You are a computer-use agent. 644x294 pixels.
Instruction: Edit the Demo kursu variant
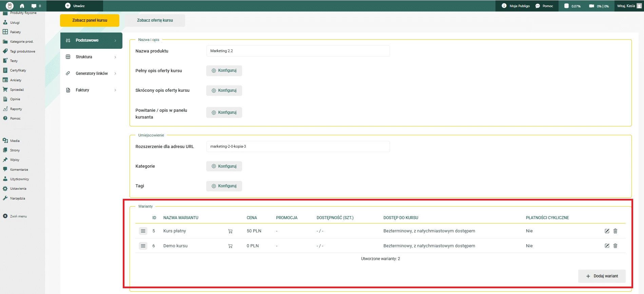coord(607,246)
